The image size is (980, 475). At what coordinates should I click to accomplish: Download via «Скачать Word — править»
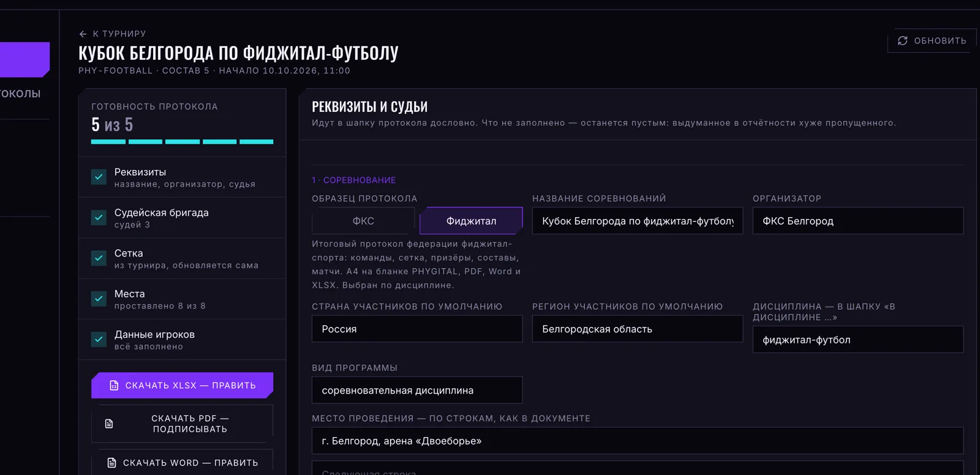click(x=183, y=463)
